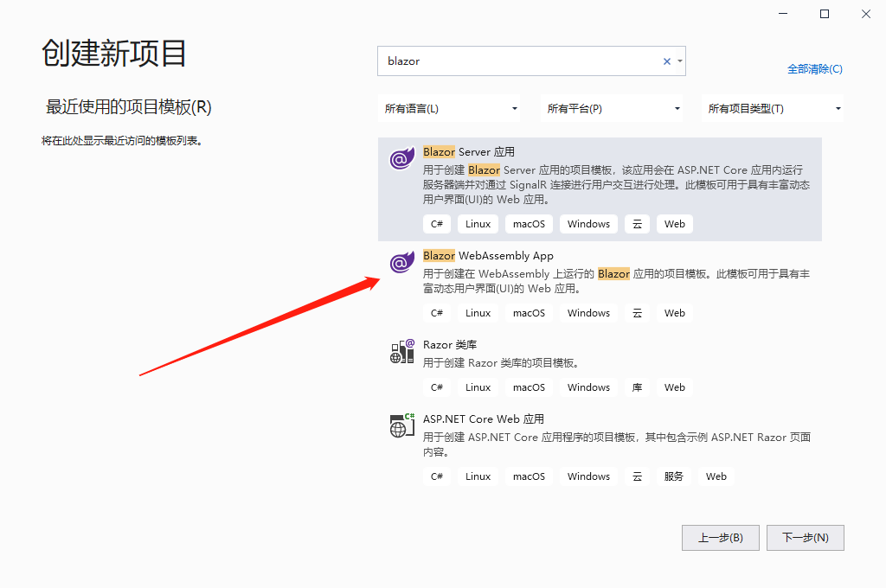Click the 云 tag under ASP.NET Core Web 应用
This screenshot has height=588, width=886.
click(x=638, y=476)
